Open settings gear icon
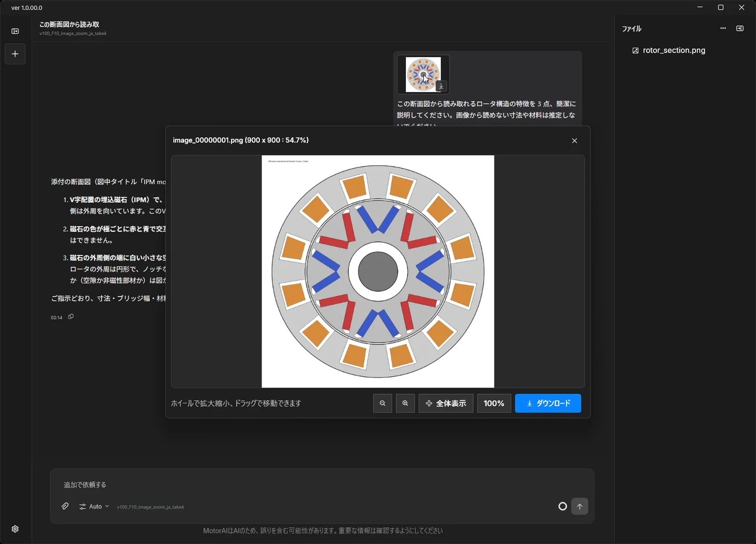 coord(15,529)
